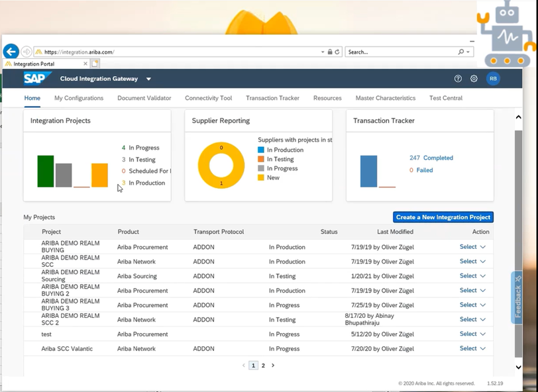Viewport: 538px width, 392px height.
Task: Go to next page arrow in pagination
Action: 273,366
